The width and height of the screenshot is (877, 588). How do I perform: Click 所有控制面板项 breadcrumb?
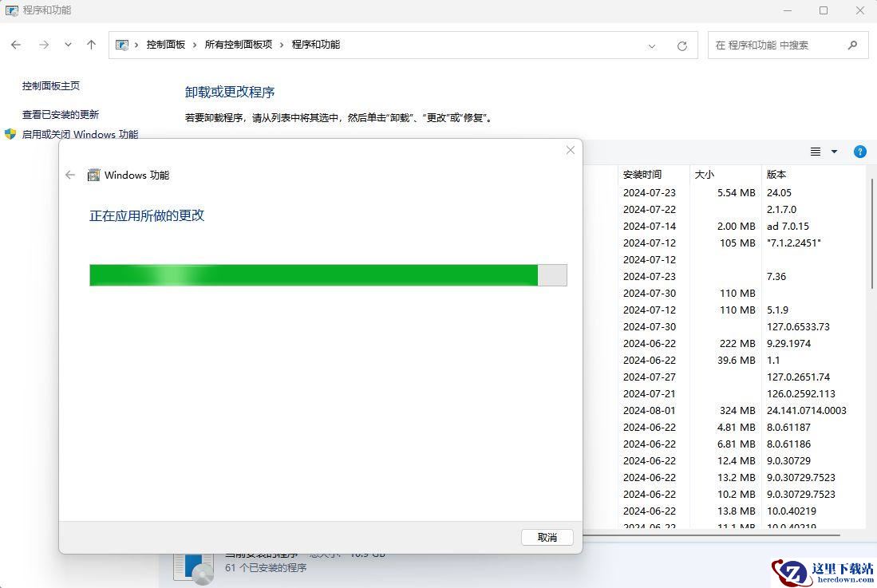click(x=239, y=45)
